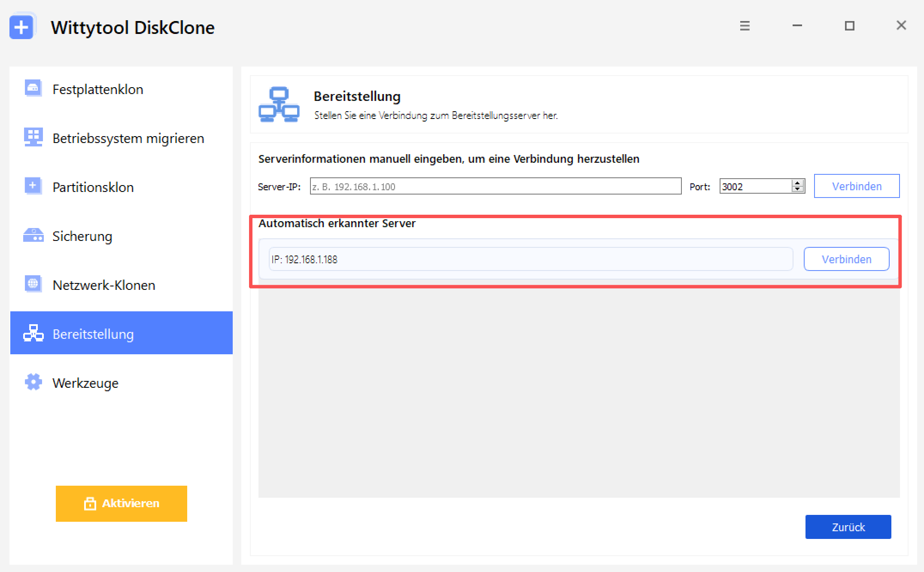Click the lock icon on Aktivieren
This screenshot has height=572, width=924.
coord(90,503)
